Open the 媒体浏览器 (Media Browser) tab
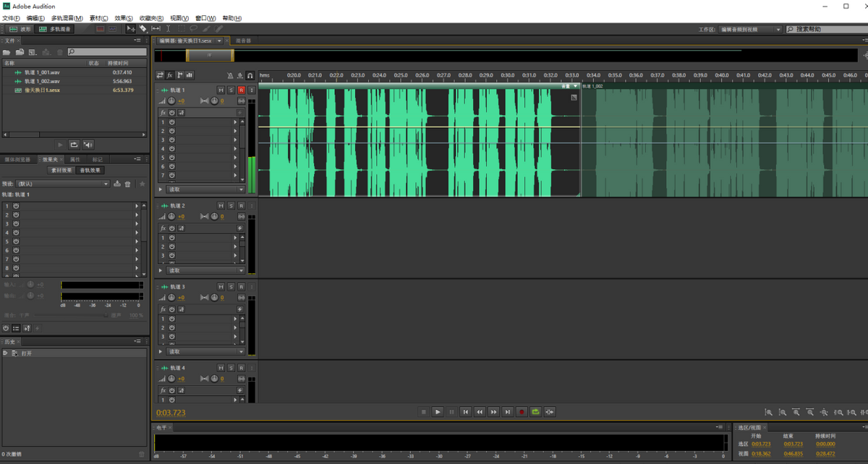Screen dimensions: 868x464 [x=17, y=159]
